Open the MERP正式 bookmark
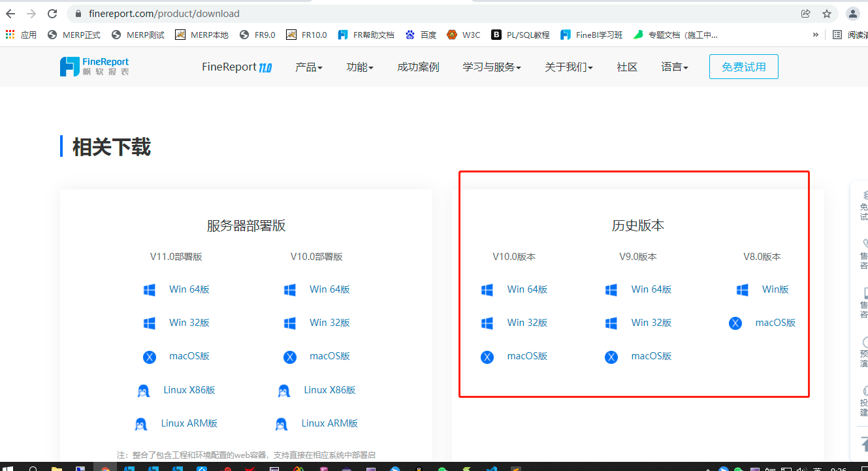This screenshot has width=868, height=471. pyautogui.click(x=74, y=35)
